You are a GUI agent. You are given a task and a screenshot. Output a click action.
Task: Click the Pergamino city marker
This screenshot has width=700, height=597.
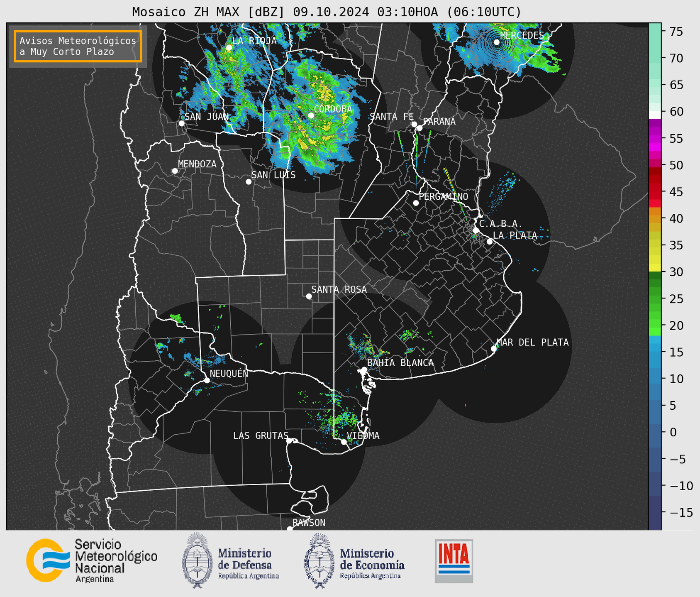pos(416,203)
